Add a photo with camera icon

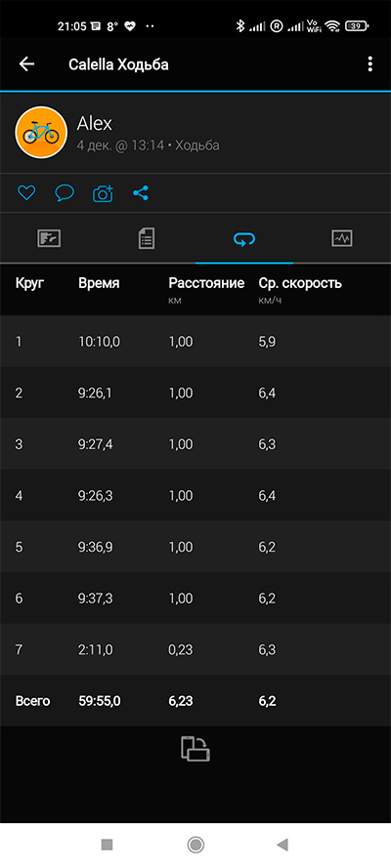[x=103, y=193]
